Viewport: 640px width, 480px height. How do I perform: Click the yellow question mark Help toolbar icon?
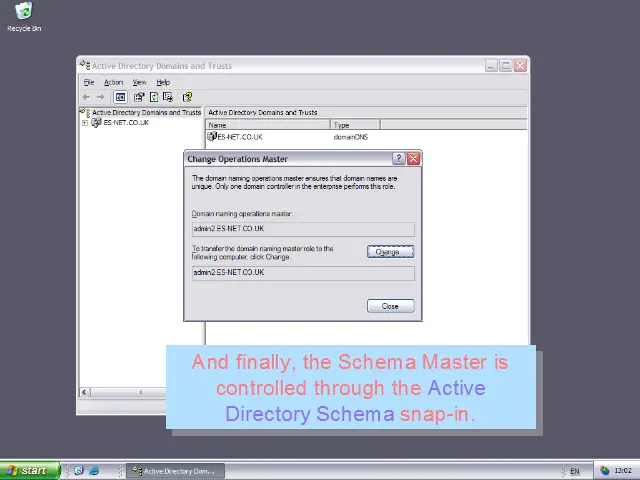click(x=187, y=97)
